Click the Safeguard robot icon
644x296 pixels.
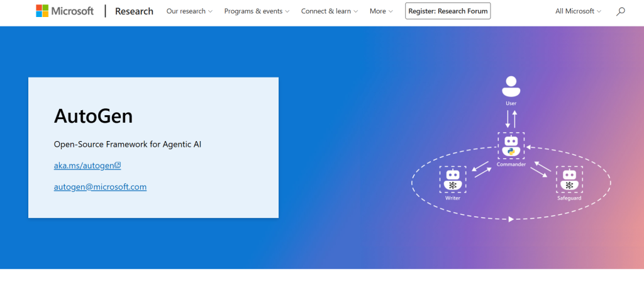569,179
